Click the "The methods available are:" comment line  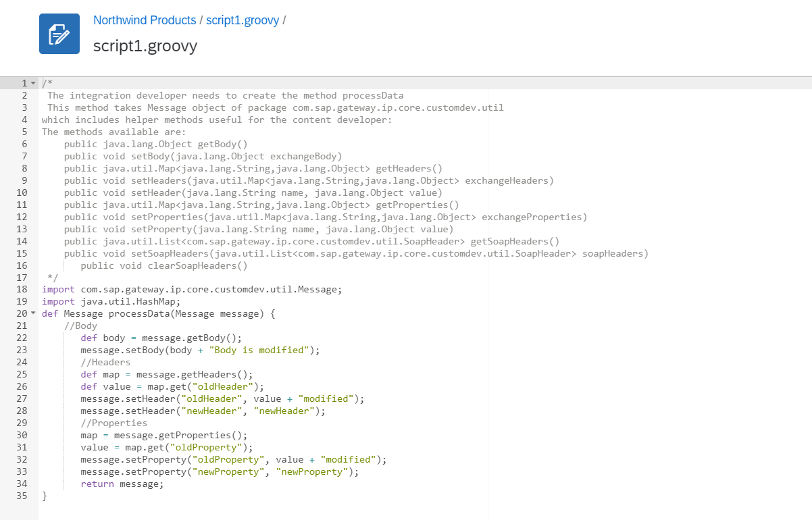(113, 132)
